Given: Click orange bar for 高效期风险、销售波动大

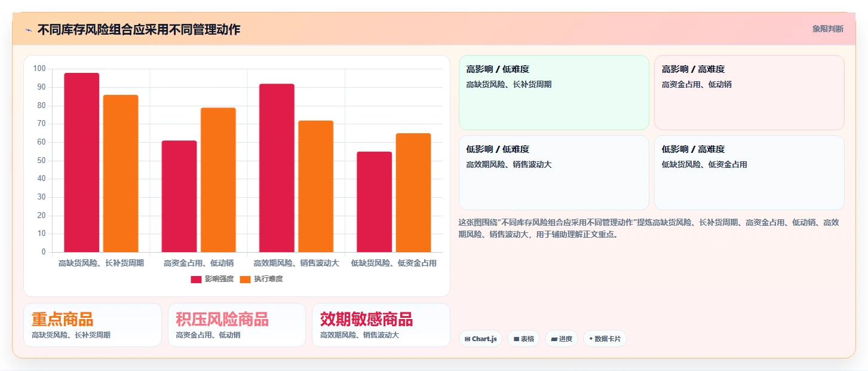Looking at the screenshot, I should point(316,186).
